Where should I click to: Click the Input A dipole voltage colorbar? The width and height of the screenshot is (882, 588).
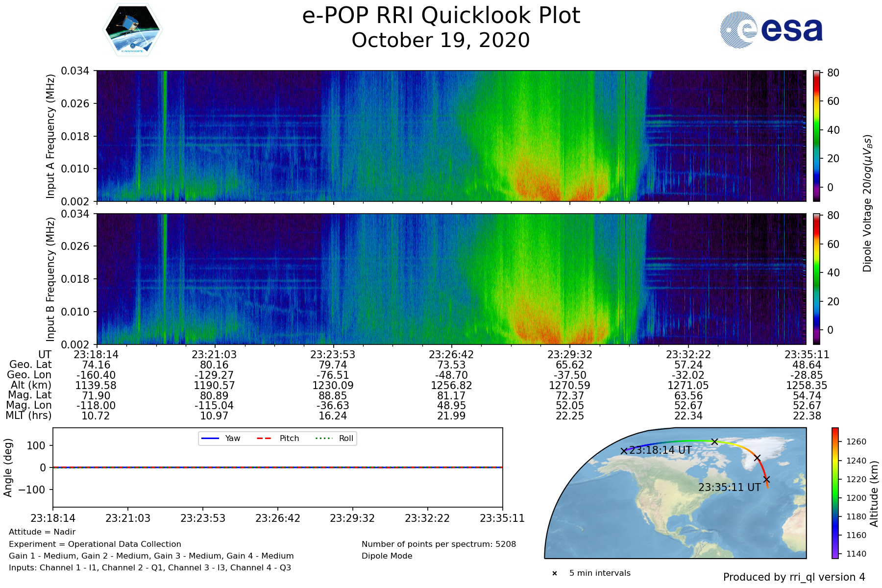816,136
